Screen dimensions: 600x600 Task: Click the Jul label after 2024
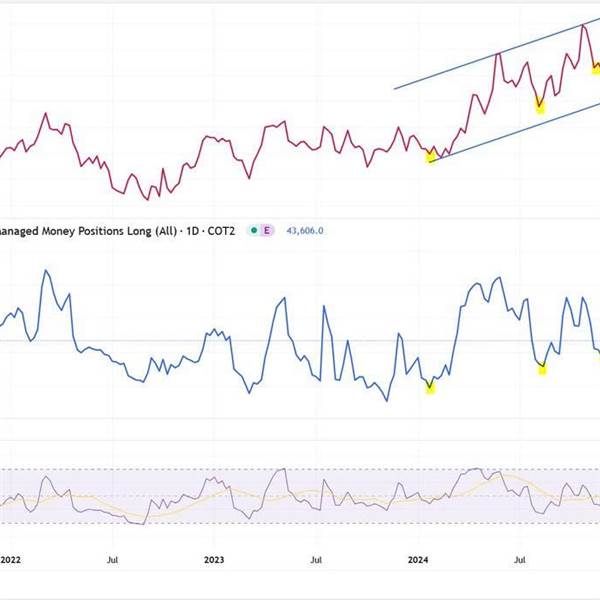pos(520,560)
